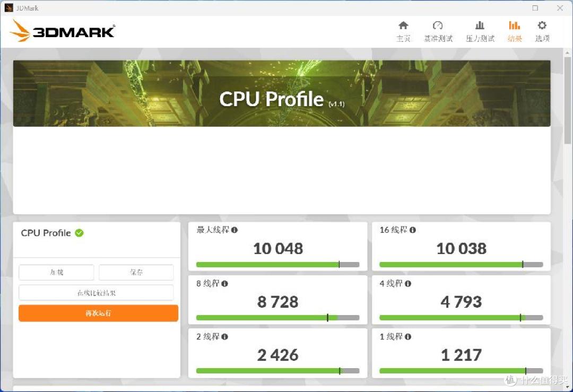Show info for Max threads (最大线程) score
573x392 pixels.
coord(235,230)
